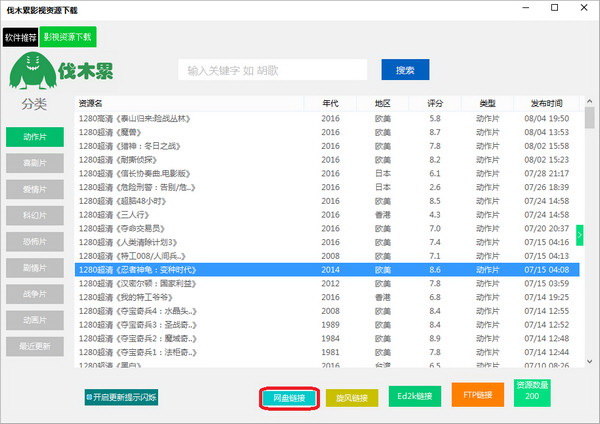Image resolution: width=600 pixels, height=424 pixels.
Task: Select the 喜剧片 category
Action: (35, 163)
